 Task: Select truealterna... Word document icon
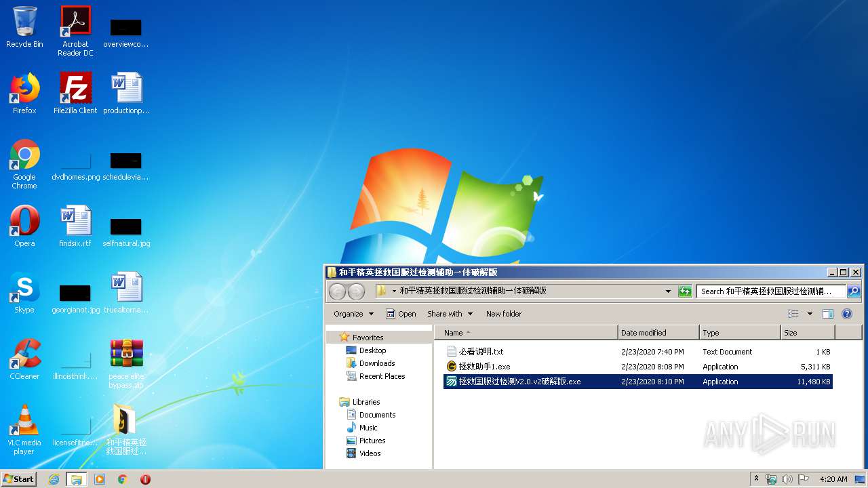pos(127,293)
